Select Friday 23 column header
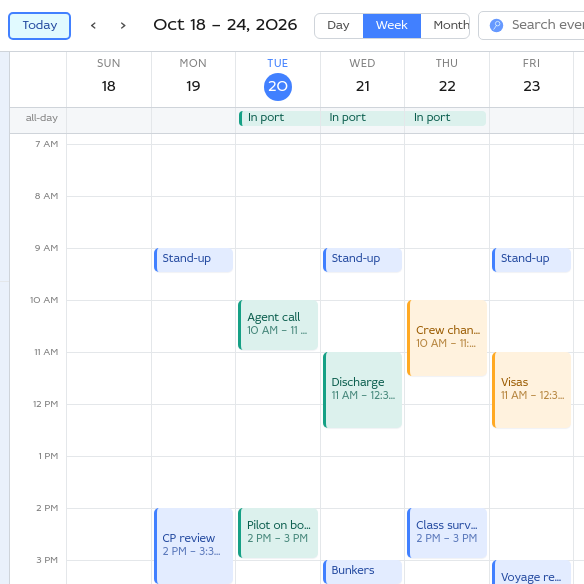Image resolution: width=584 pixels, height=584 pixels. pos(531,79)
